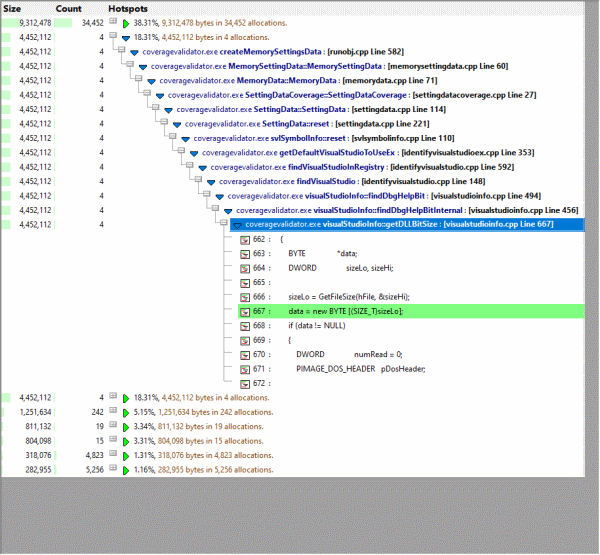Click the 'if (data != NULL)' code line
The image size is (600, 555).
(x=317, y=326)
